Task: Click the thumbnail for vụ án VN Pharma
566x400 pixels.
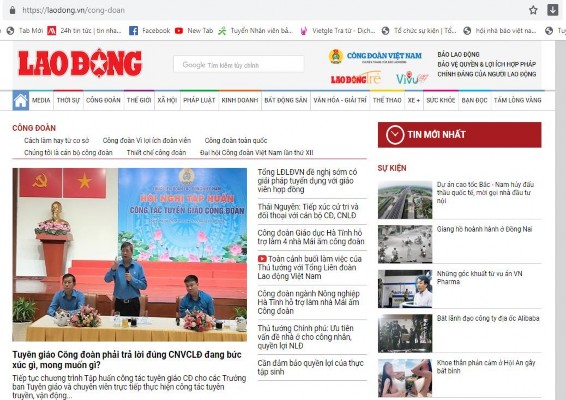Action: (x=405, y=289)
